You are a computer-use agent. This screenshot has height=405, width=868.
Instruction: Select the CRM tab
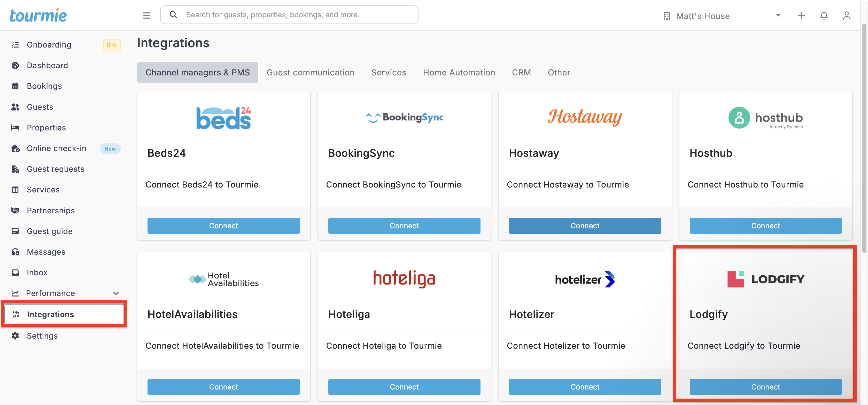pyautogui.click(x=521, y=72)
